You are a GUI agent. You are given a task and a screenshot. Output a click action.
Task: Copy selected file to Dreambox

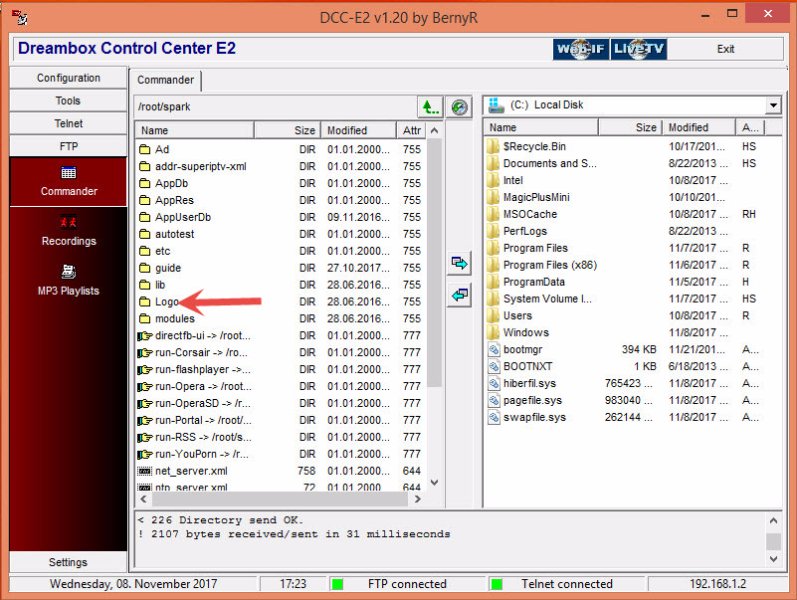459,295
